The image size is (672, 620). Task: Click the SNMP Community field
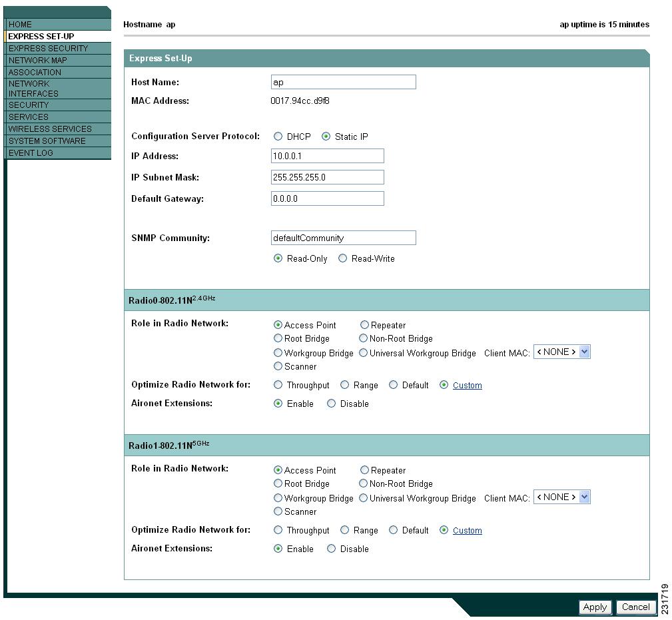343,238
